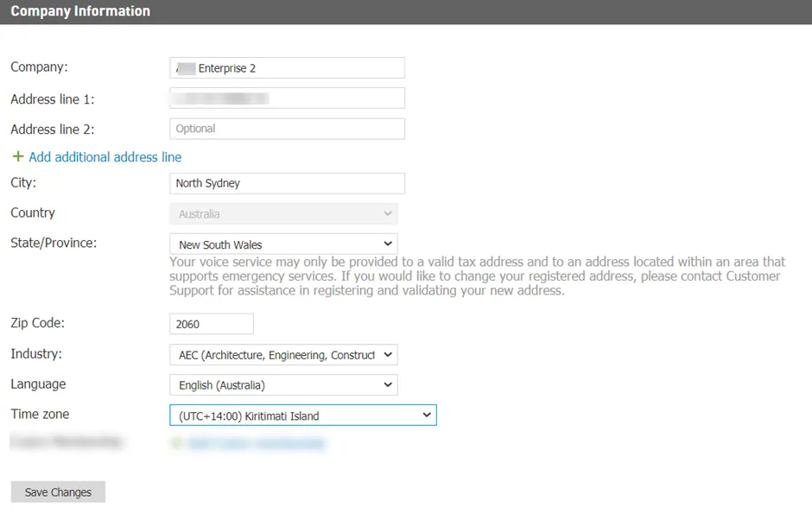Click the voice service tax address notice text
Screen dimensions: 812x520
[478, 276]
